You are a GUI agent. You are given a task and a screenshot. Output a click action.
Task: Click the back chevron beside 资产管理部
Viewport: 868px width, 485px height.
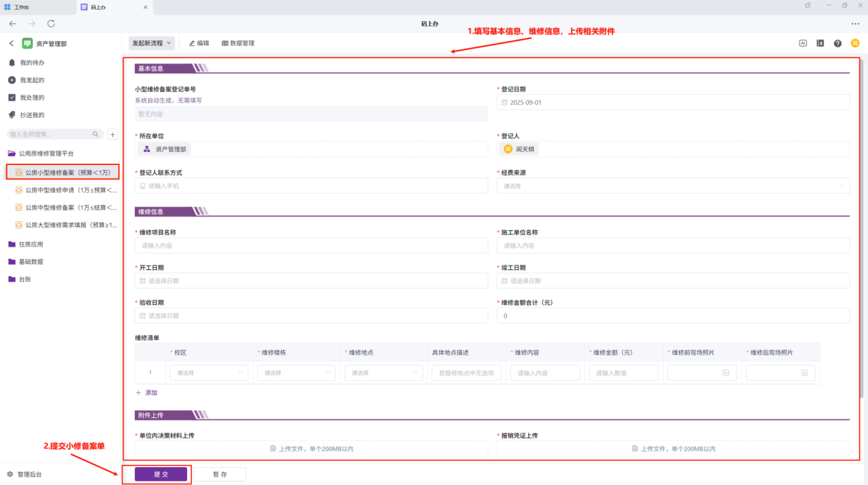point(12,43)
